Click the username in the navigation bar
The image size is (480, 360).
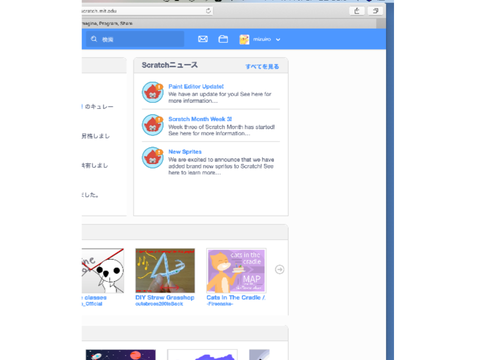point(262,39)
